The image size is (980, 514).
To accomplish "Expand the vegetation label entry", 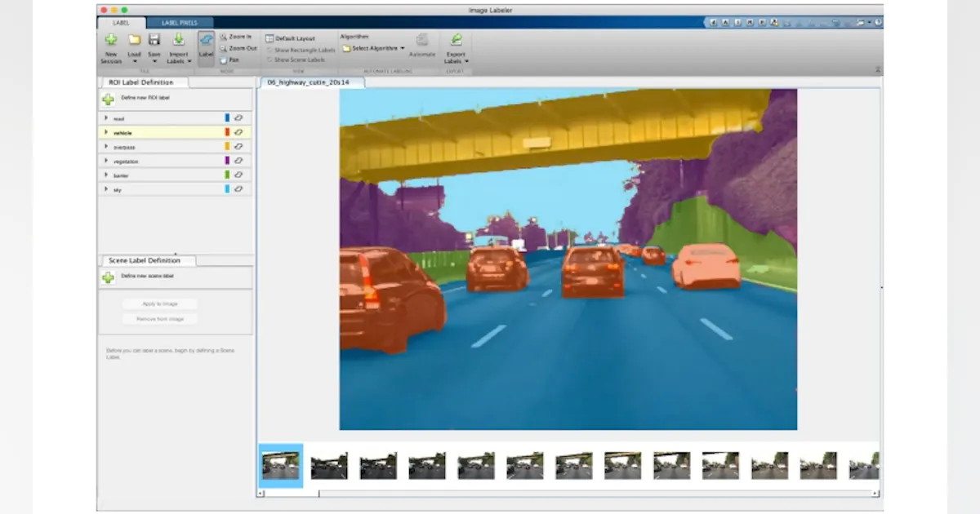I will coord(105,161).
